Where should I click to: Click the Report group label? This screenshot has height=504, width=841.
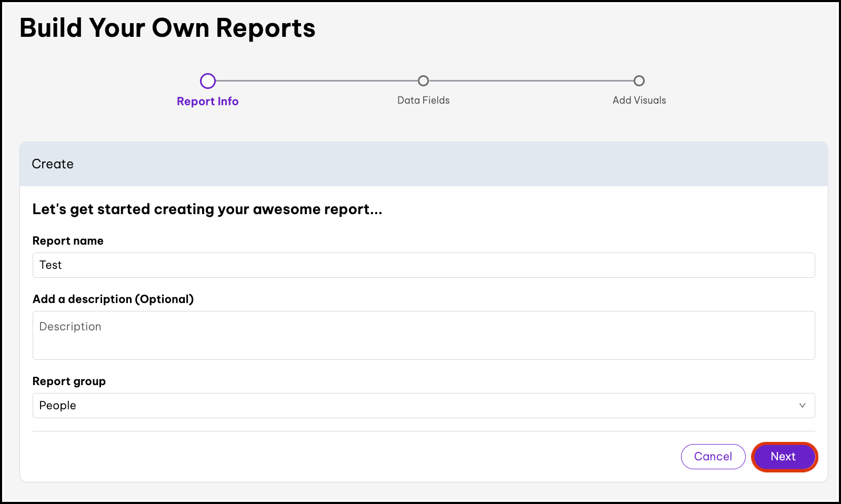coord(69,381)
